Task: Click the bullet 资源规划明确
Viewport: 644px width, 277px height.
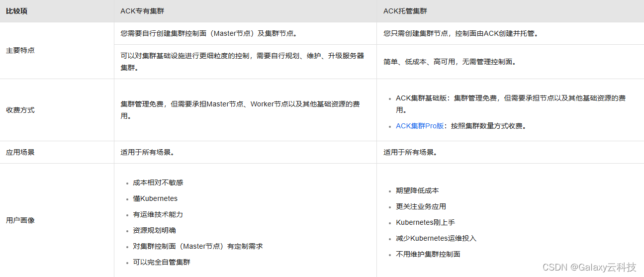Action: (154, 231)
